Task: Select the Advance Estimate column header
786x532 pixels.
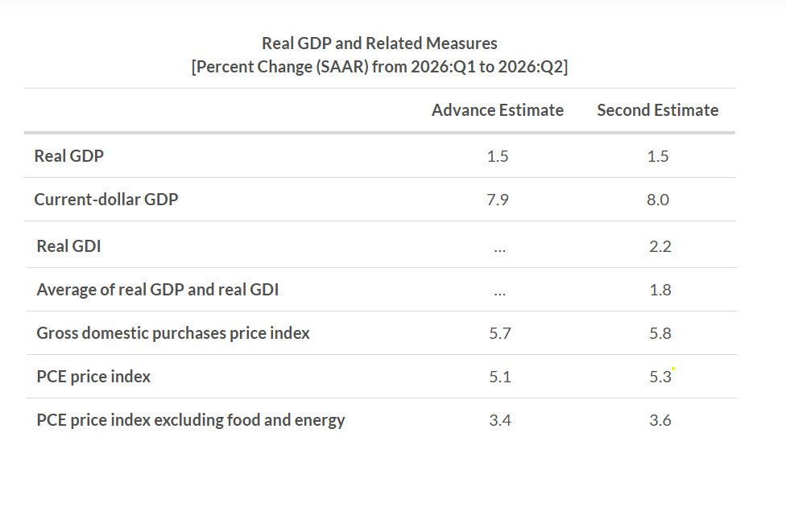Action: [497, 110]
